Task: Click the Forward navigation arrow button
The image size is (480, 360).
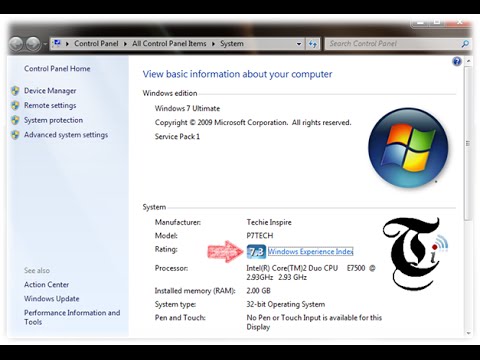Action: (x=33, y=44)
